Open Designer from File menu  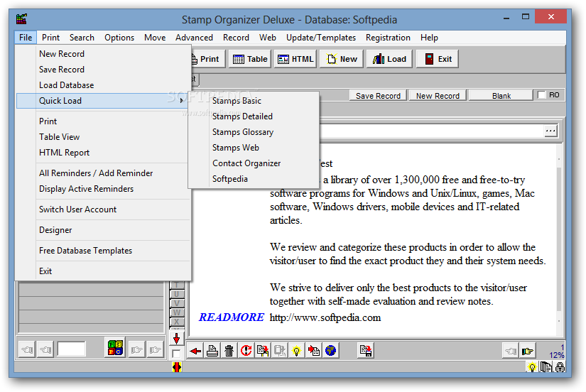pyautogui.click(x=104, y=230)
